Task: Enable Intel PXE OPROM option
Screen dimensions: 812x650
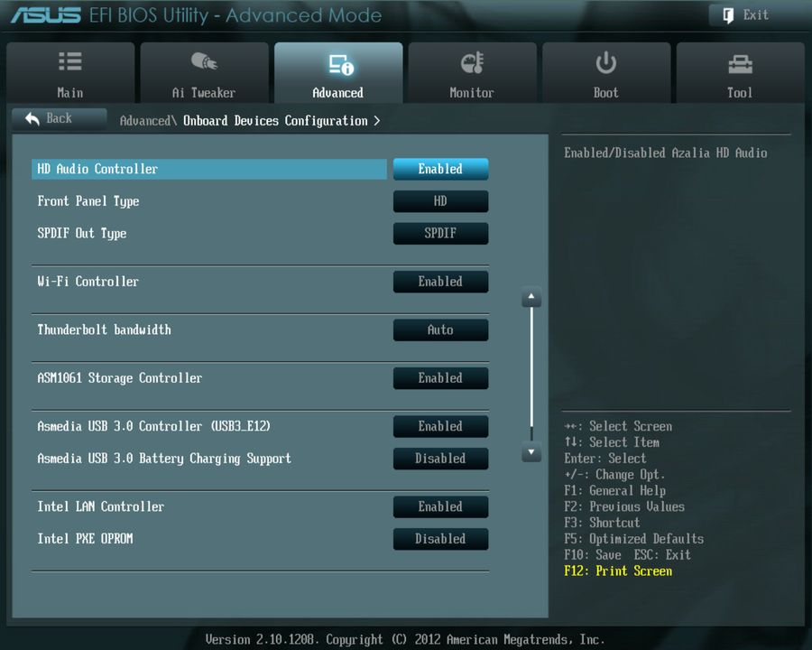Action: tap(440, 539)
